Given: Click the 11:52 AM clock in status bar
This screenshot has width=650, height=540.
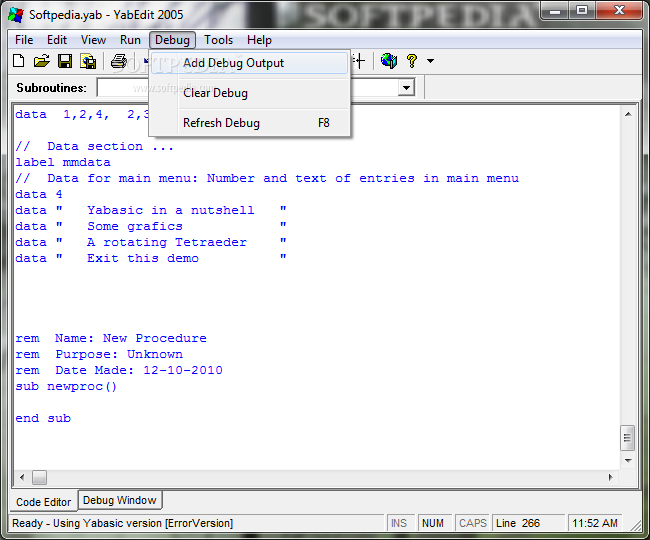Looking at the screenshot, I should pos(595,523).
